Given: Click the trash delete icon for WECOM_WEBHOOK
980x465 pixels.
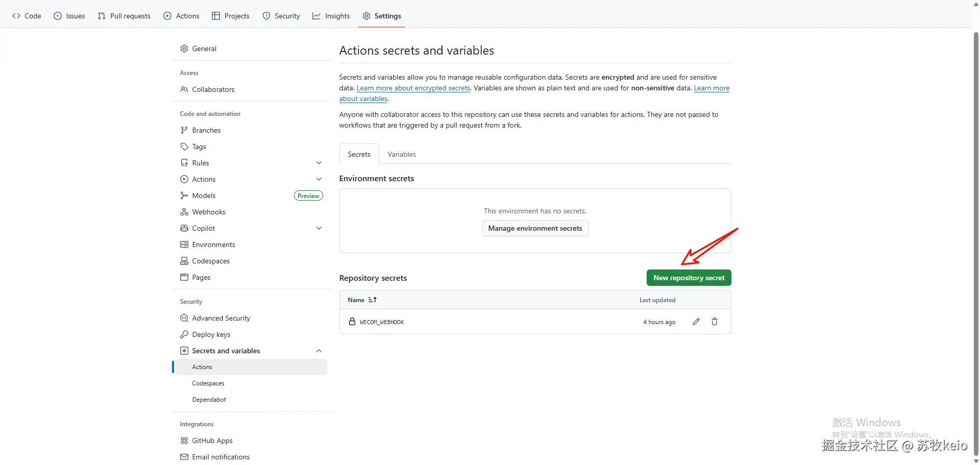Looking at the screenshot, I should [x=715, y=322].
